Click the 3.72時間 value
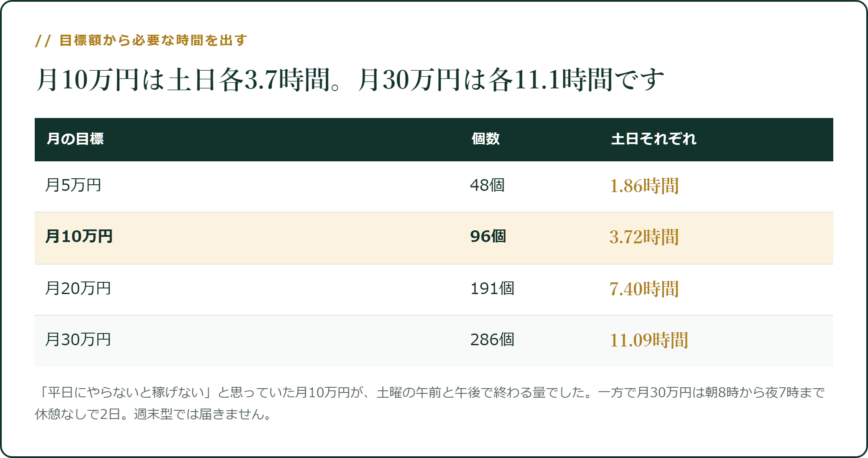The height and width of the screenshot is (458, 868). pos(644,237)
